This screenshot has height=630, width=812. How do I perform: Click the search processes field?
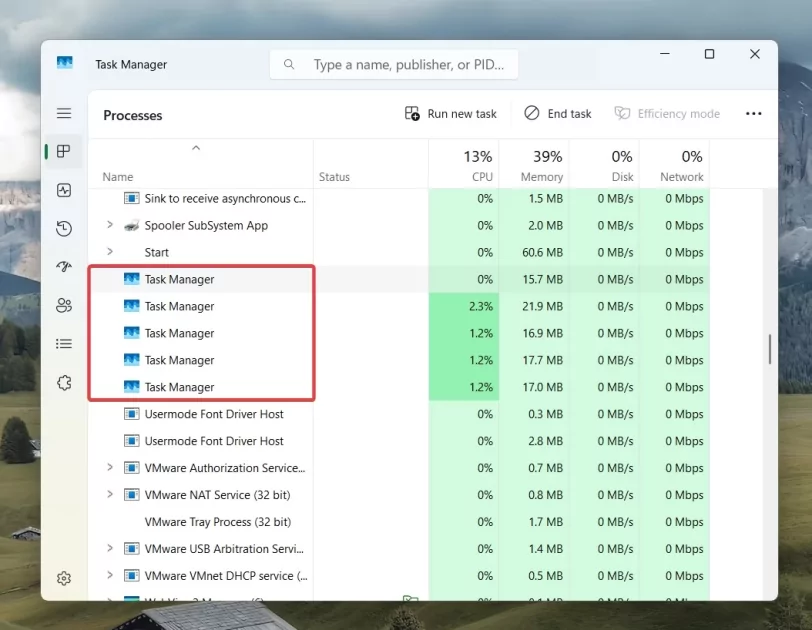[x=393, y=64]
